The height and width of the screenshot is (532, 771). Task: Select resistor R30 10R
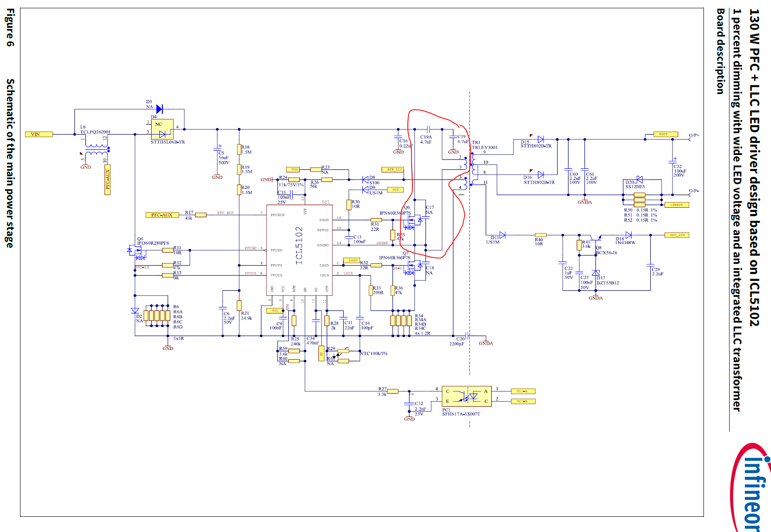click(349, 205)
